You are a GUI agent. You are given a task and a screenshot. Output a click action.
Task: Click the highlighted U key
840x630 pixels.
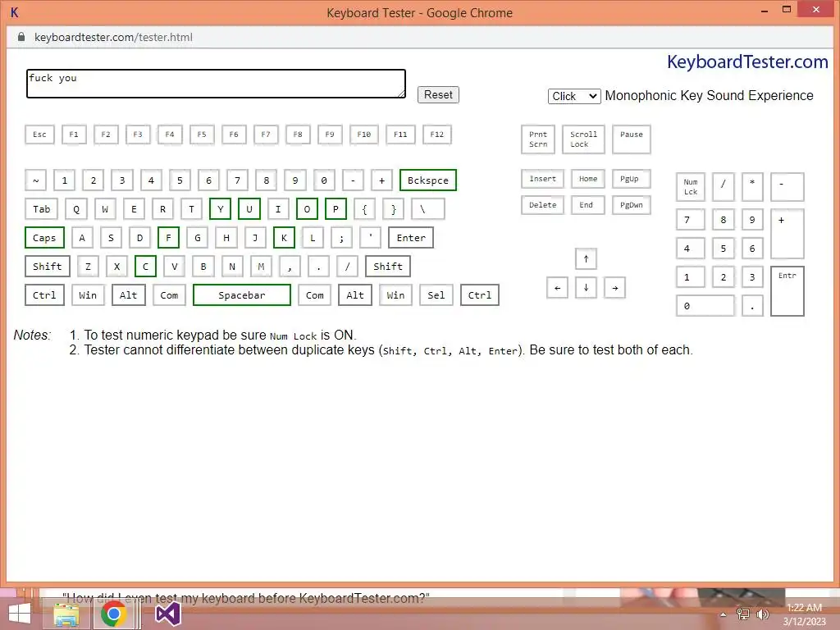pos(249,209)
